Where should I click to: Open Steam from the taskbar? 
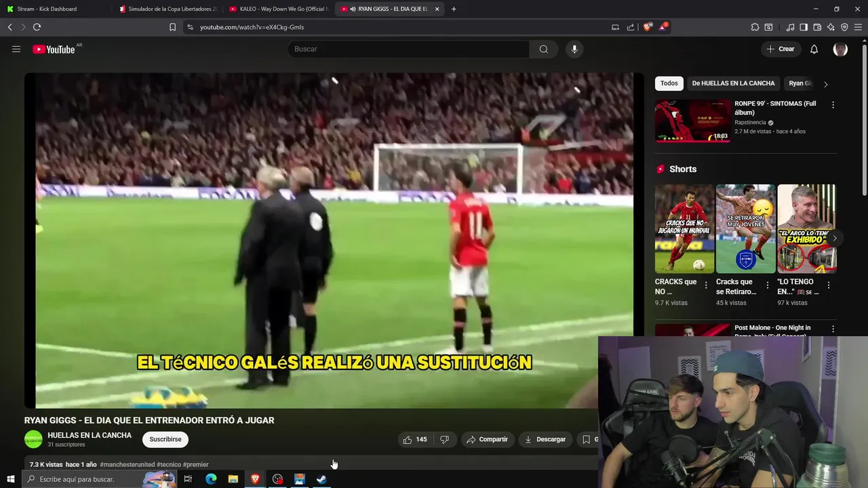click(321, 479)
